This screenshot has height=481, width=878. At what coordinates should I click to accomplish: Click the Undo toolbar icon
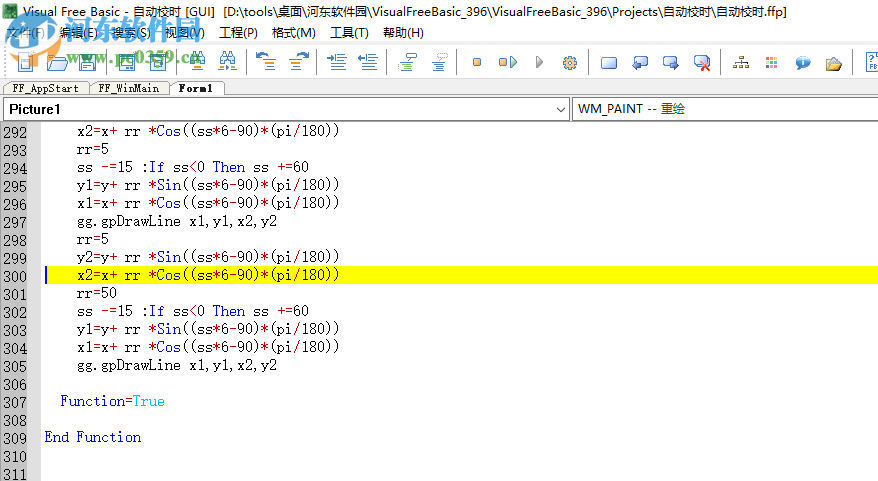pos(265,62)
